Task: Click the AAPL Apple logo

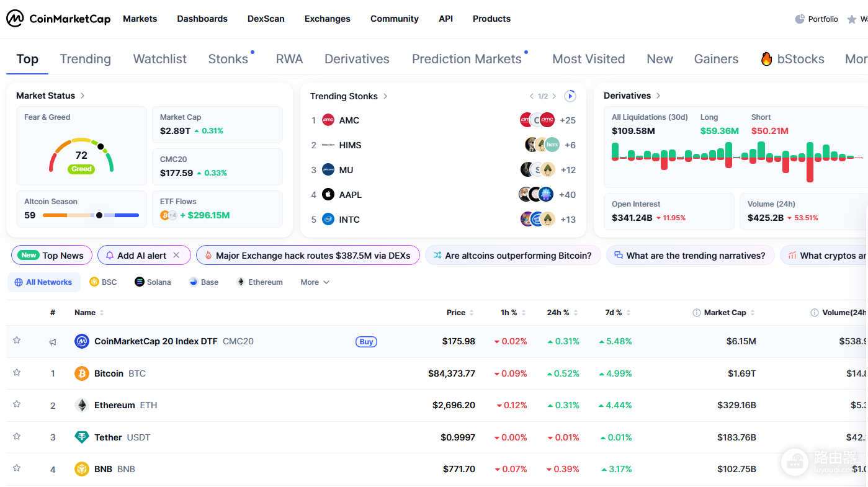Action: tap(328, 195)
